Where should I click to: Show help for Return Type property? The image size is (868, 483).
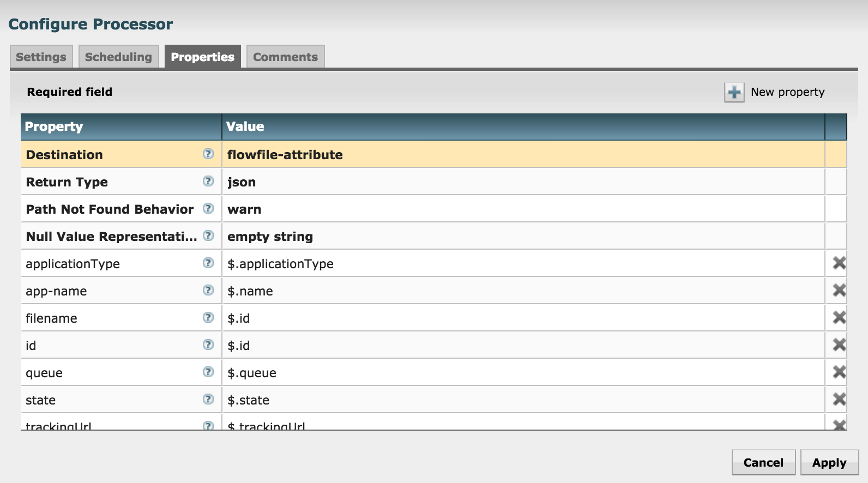click(208, 182)
